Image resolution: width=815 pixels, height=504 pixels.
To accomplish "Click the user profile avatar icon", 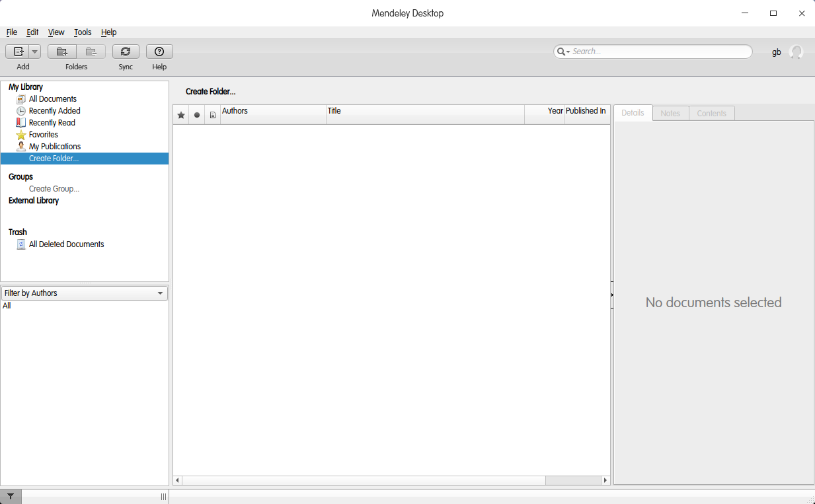I will pos(796,52).
